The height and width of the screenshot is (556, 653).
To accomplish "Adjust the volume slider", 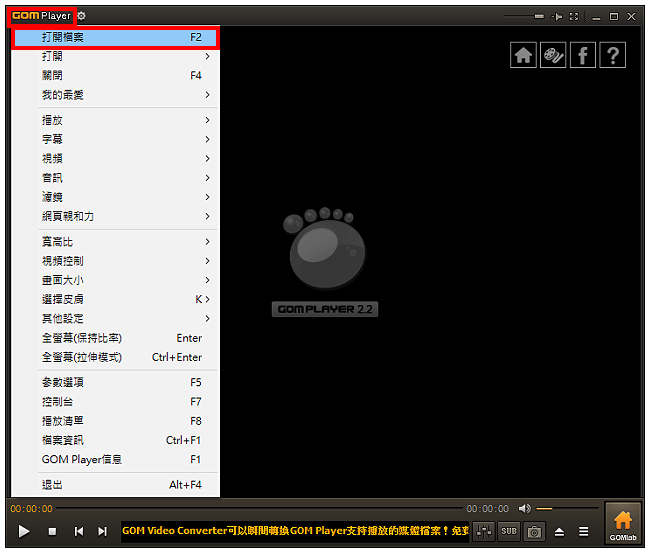I will [x=567, y=509].
